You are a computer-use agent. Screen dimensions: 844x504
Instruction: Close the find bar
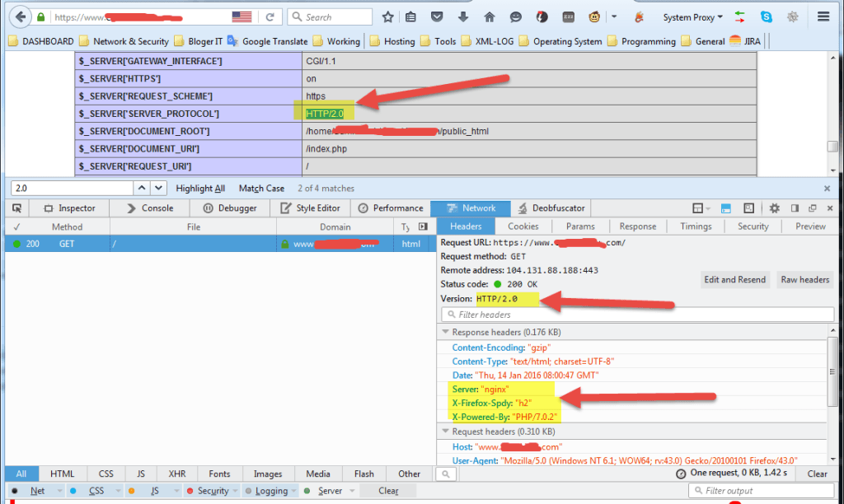[x=827, y=189]
